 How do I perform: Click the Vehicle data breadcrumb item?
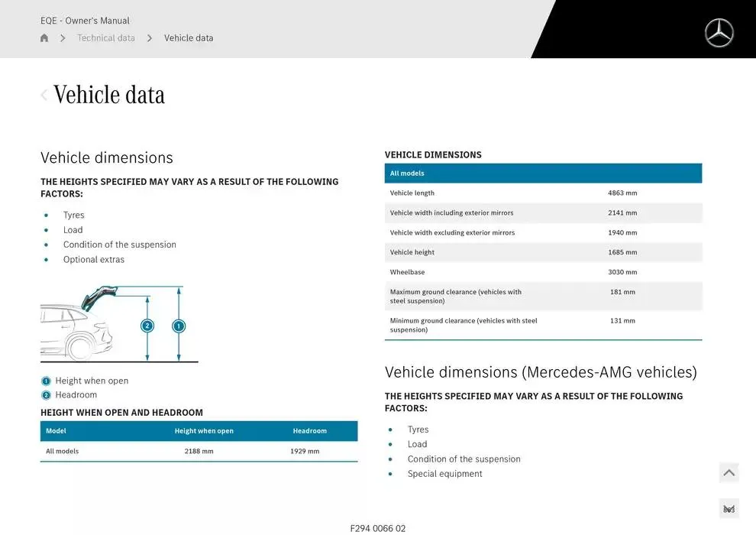point(189,38)
